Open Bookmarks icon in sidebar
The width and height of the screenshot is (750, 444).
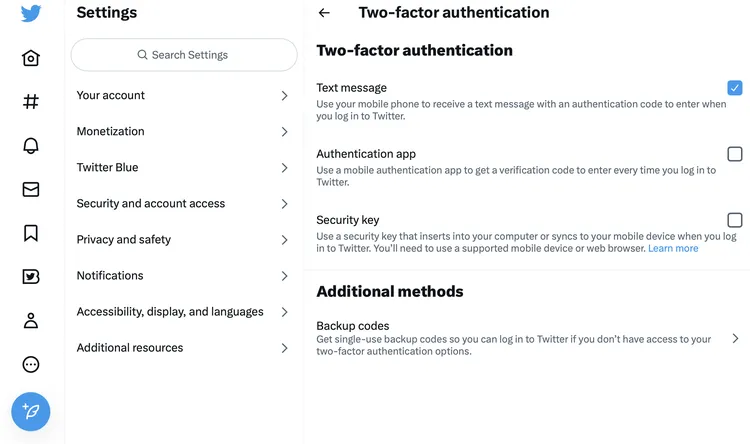tap(31, 233)
